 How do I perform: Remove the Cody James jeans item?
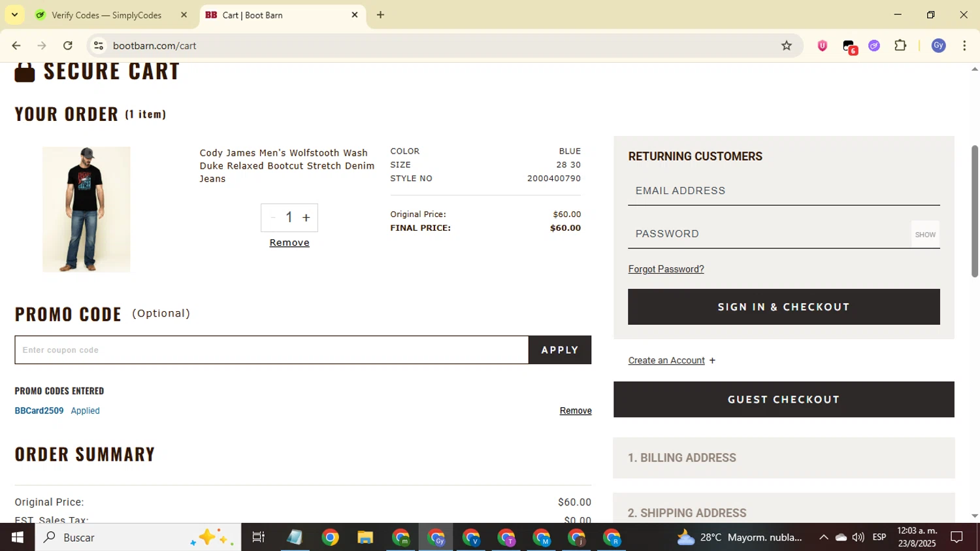(289, 242)
